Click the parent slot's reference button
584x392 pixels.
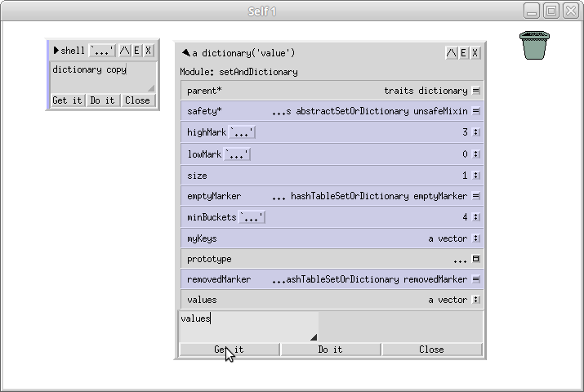pos(476,91)
